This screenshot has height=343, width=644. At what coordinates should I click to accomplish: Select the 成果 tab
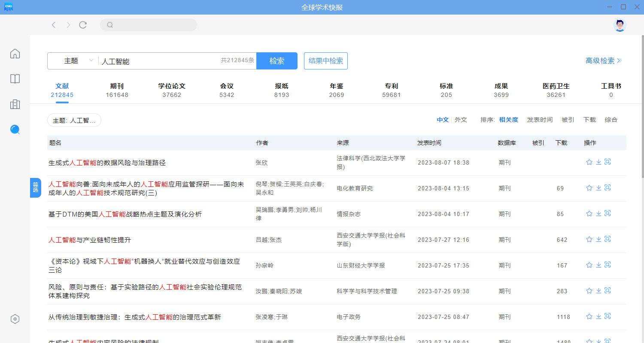point(501,90)
